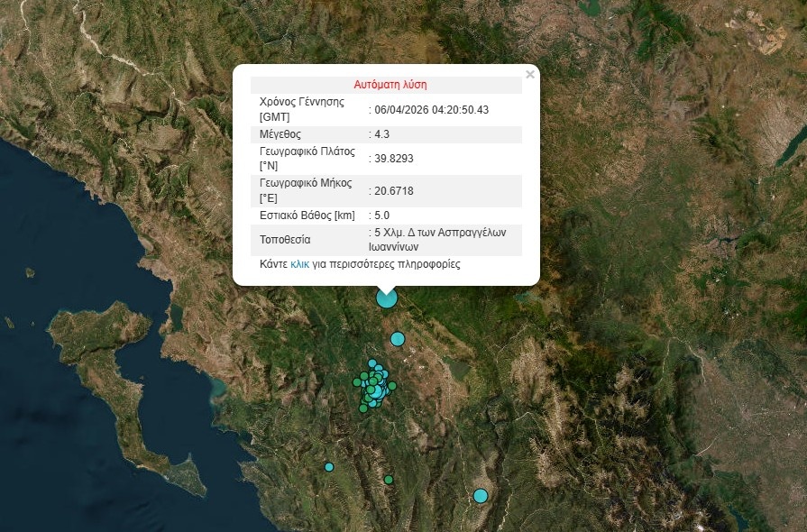Select the topmost marker in the epicenter cluster
Viewport: 807px width, 532px height.
pos(371,362)
